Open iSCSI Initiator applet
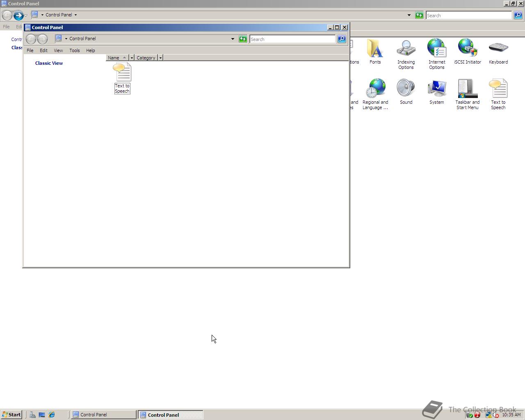This screenshot has width=525, height=420. tap(468, 52)
